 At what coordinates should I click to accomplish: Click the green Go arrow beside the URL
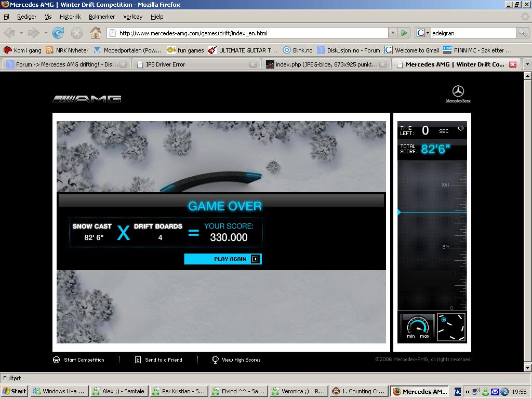click(x=404, y=33)
